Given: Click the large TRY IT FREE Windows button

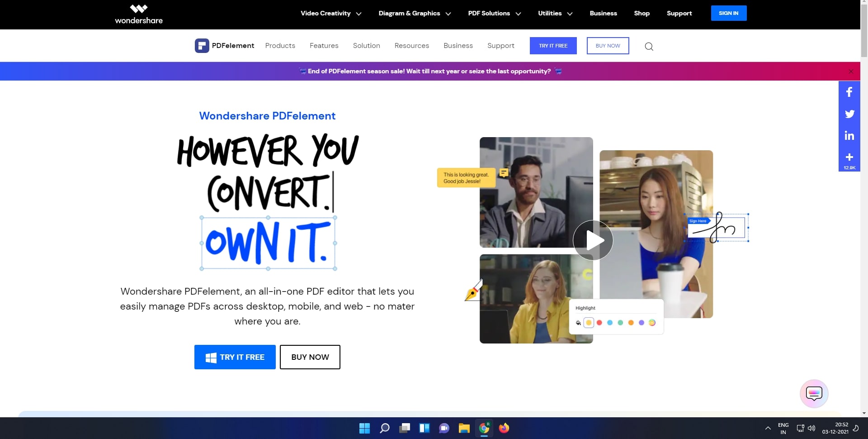Looking at the screenshot, I should click(235, 357).
